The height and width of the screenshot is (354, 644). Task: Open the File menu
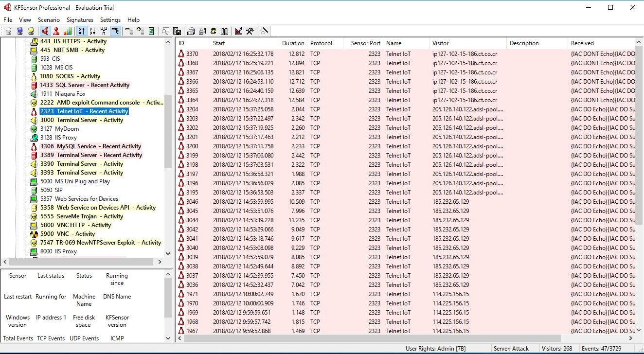[x=8, y=20]
